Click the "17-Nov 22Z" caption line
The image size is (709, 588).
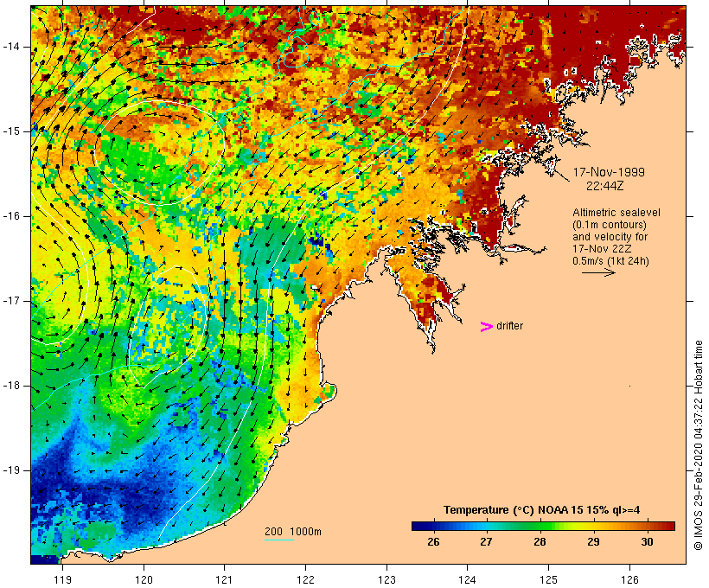tap(602, 249)
